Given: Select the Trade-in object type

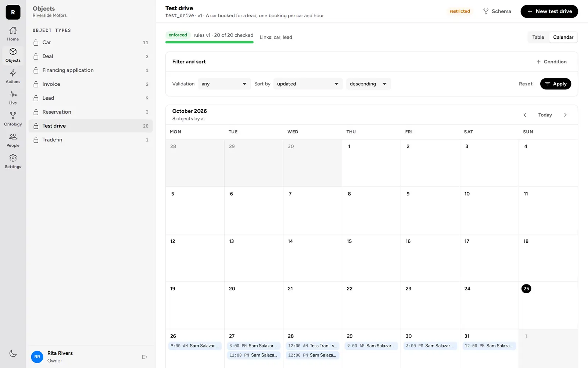Looking at the screenshot, I should 91,140.
